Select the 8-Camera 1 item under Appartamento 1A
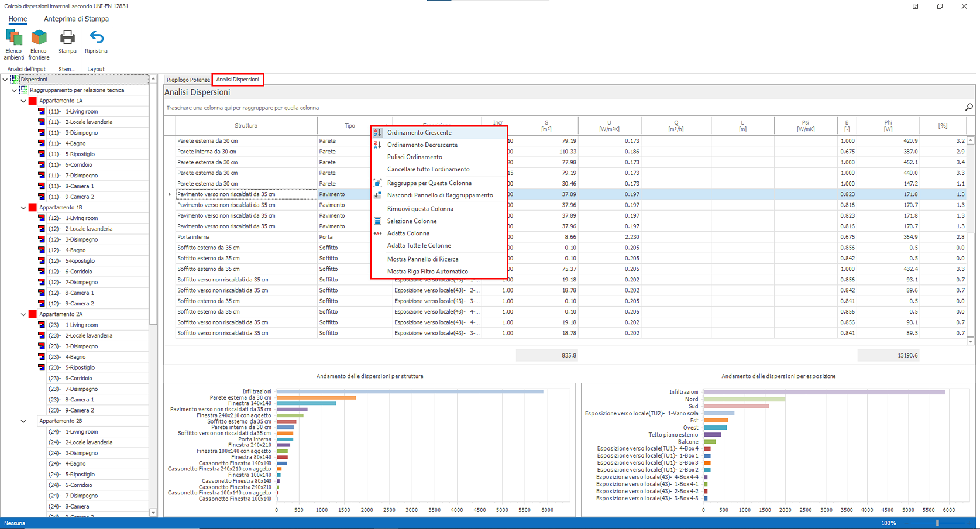 (x=80, y=186)
